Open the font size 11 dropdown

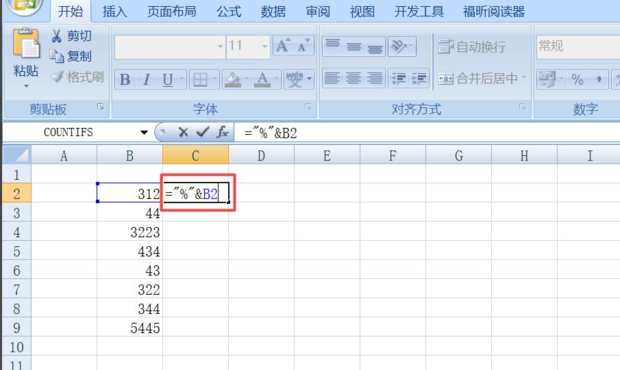265,46
